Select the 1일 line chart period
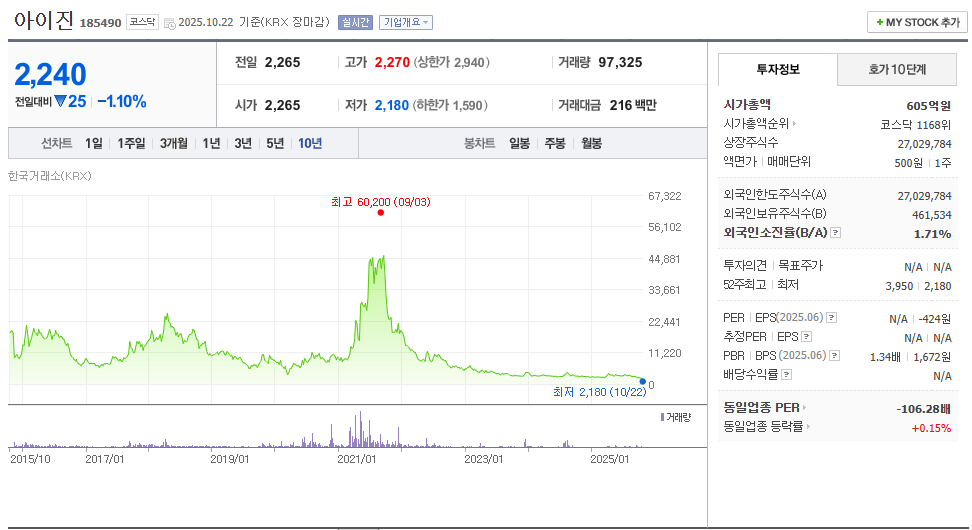The image size is (972, 530). point(94,143)
